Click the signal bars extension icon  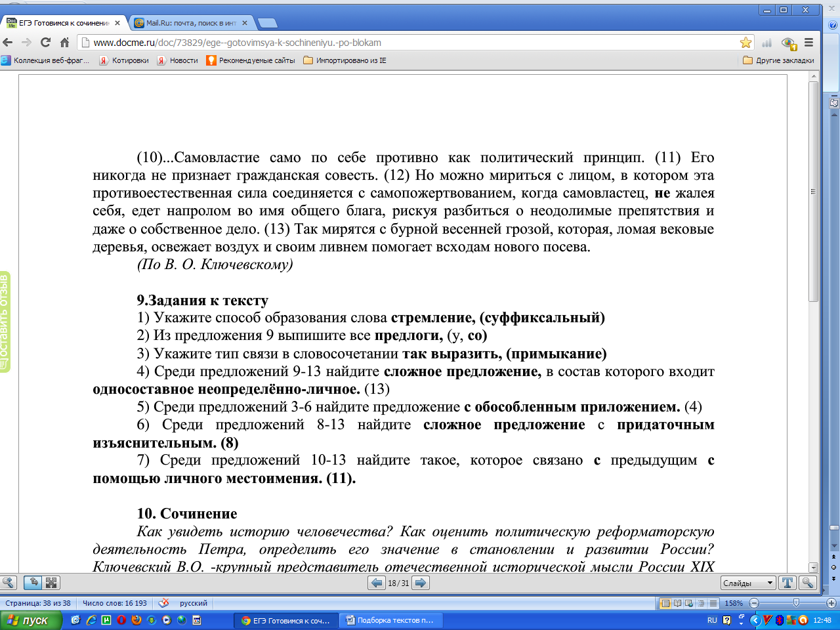click(x=766, y=43)
